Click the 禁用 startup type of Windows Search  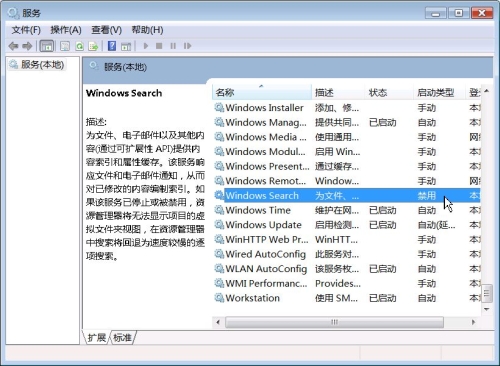tap(427, 195)
